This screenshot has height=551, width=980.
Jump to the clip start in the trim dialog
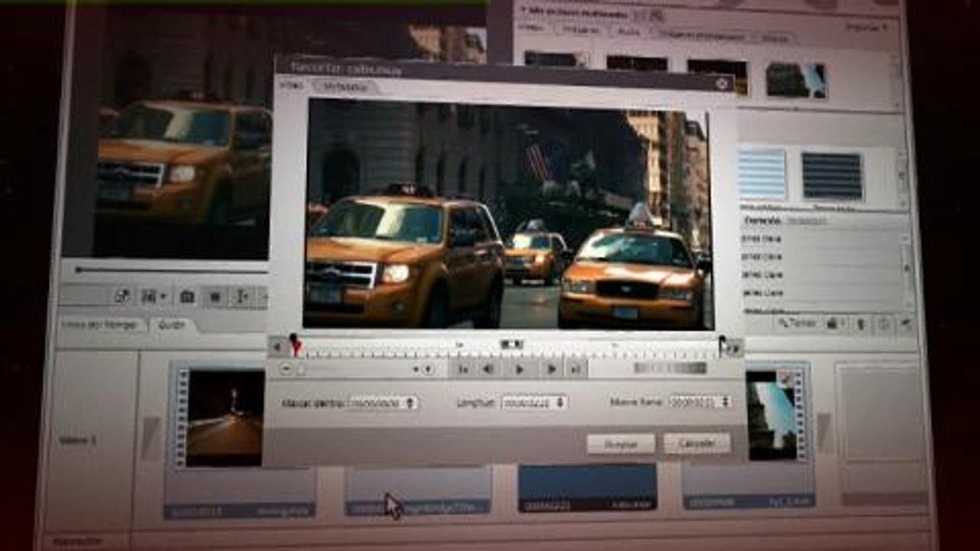[x=463, y=369]
